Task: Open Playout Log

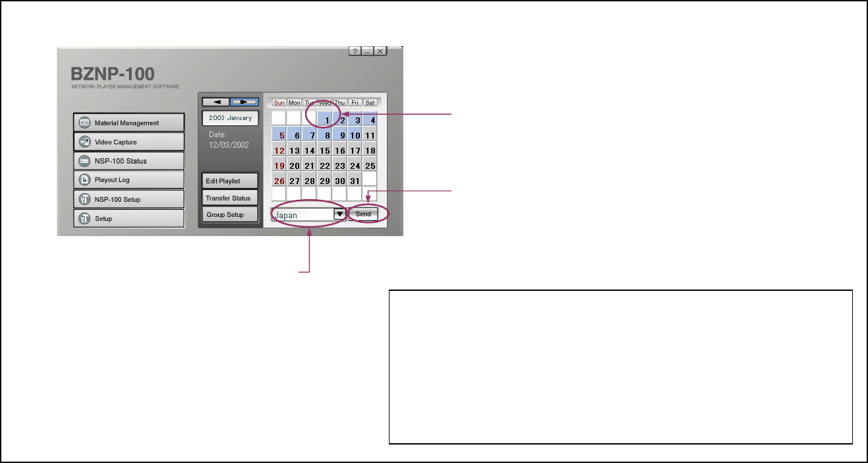Action: tap(129, 180)
